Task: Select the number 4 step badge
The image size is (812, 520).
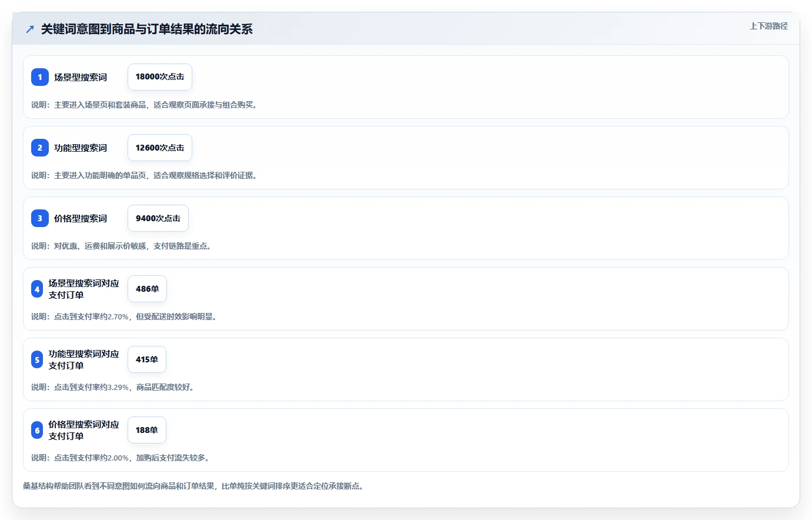Action: click(x=37, y=289)
